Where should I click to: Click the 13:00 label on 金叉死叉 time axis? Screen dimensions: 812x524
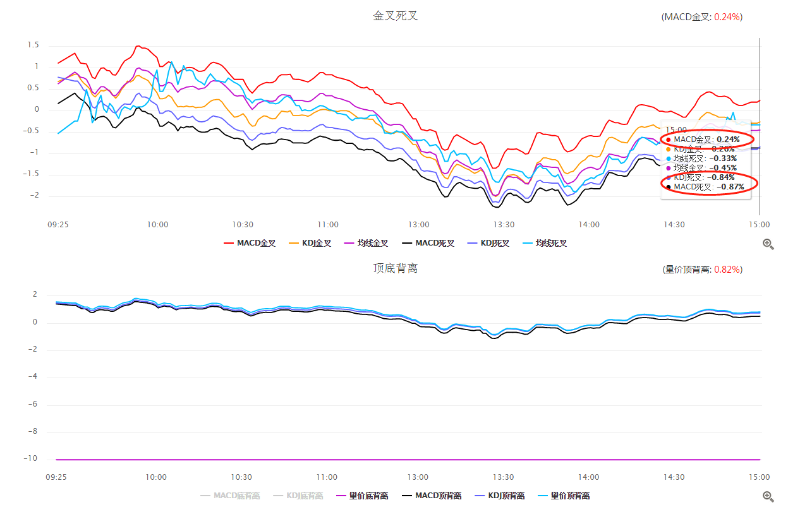click(x=418, y=224)
